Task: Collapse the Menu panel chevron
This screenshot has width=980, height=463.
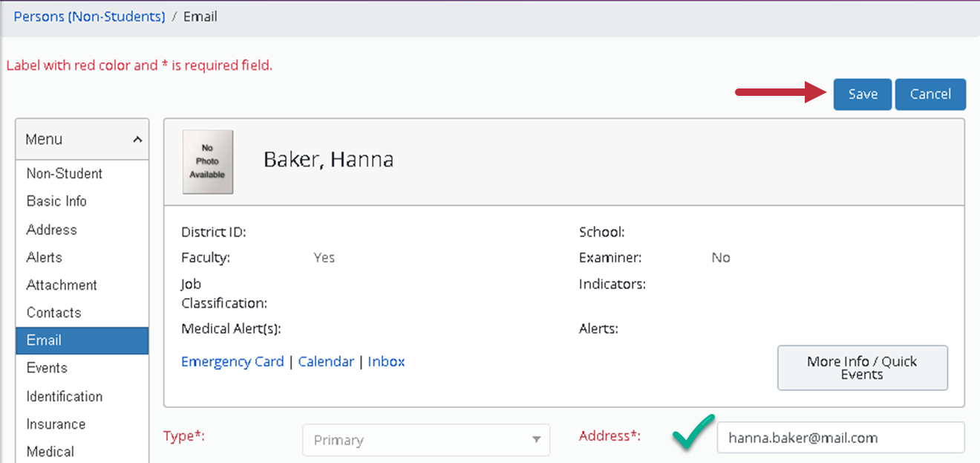Action: click(x=137, y=139)
